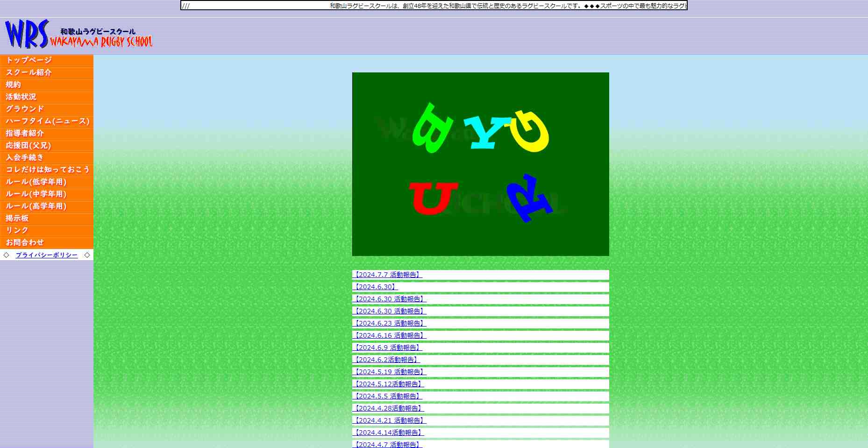Click the WRS Wakayama Rugby School logo
The image size is (868, 448).
coord(78,35)
